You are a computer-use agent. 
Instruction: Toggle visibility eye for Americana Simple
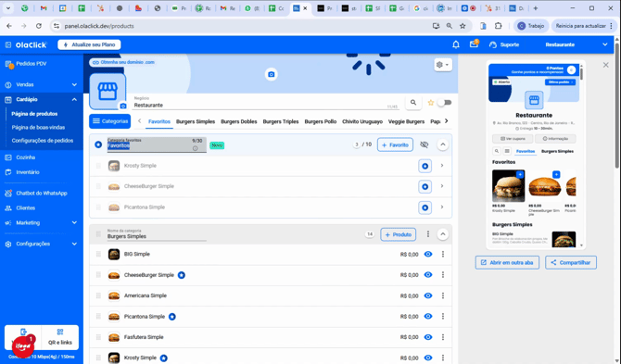click(x=428, y=295)
